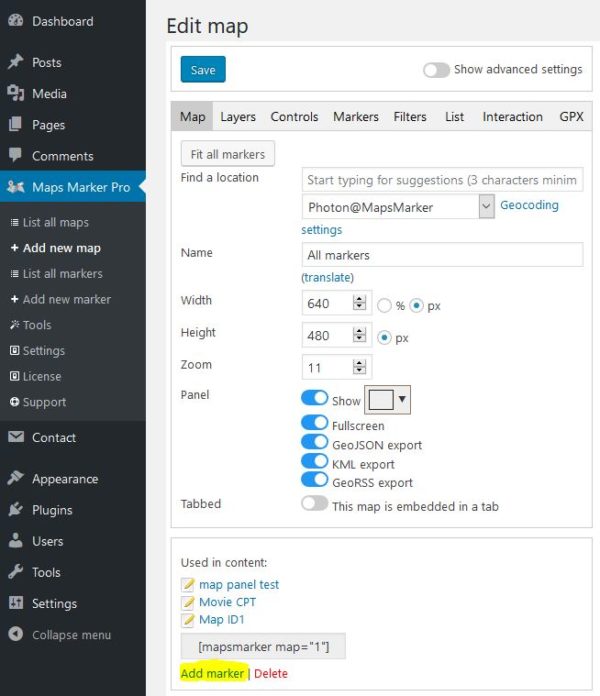The width and height of the screenshot is (600, 696).
Task: Open the Markers tab
Action: (355, 117)
